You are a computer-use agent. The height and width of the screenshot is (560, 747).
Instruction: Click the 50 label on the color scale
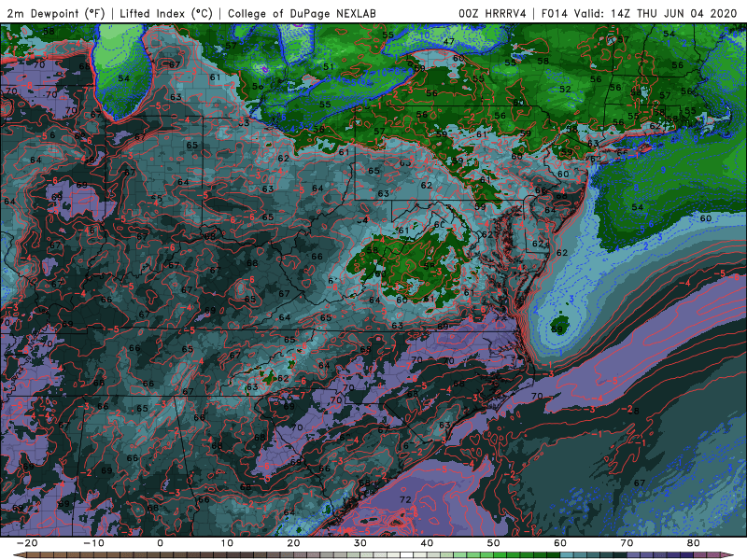[x=494, y=543]
